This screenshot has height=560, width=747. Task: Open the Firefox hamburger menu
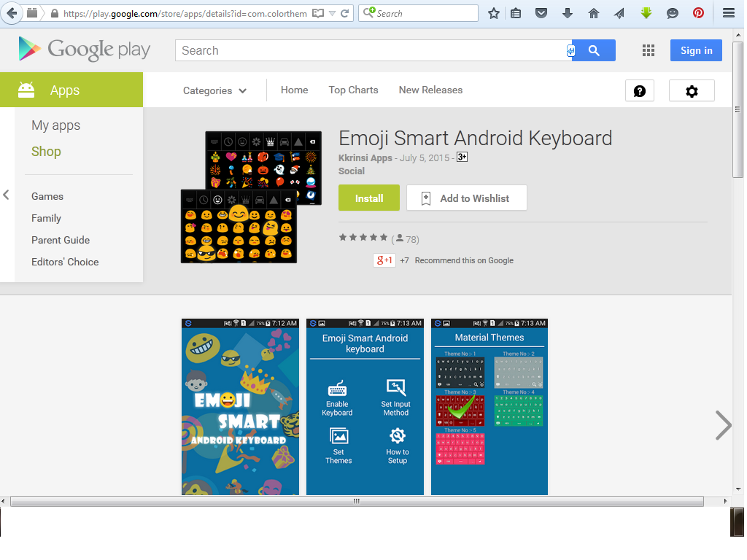click(x=729, y=13)
